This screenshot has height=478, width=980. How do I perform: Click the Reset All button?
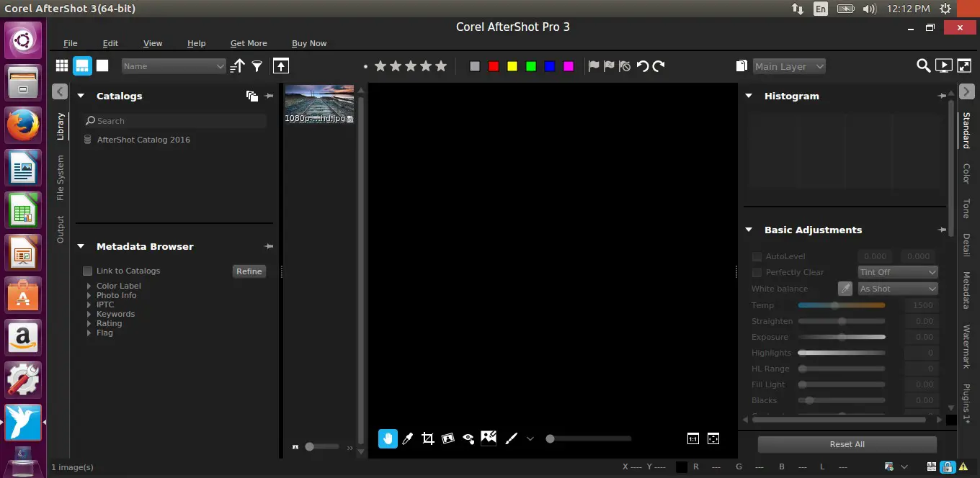pos(847,444)
